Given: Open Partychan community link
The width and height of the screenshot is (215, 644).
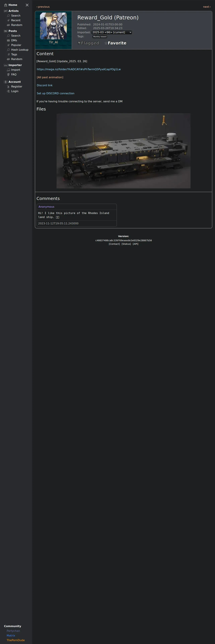Looking at the screenshot, I should click(13, 631).
